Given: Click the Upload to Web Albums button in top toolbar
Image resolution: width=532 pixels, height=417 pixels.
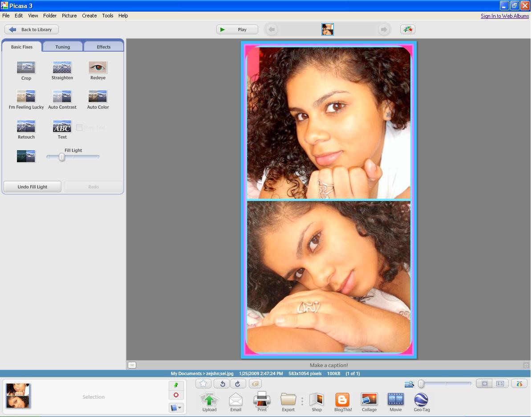Looking at the screenshot, I should pos(407,29).
